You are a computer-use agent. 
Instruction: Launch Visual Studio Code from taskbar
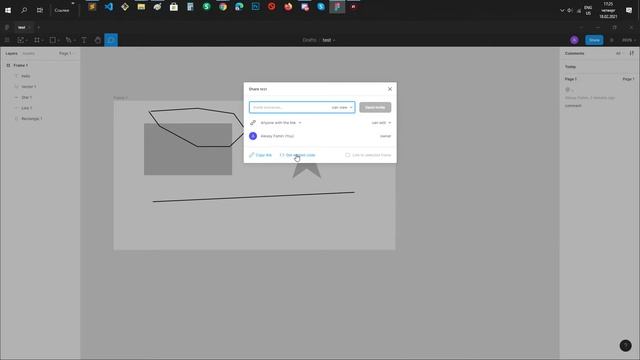[109, 7]
